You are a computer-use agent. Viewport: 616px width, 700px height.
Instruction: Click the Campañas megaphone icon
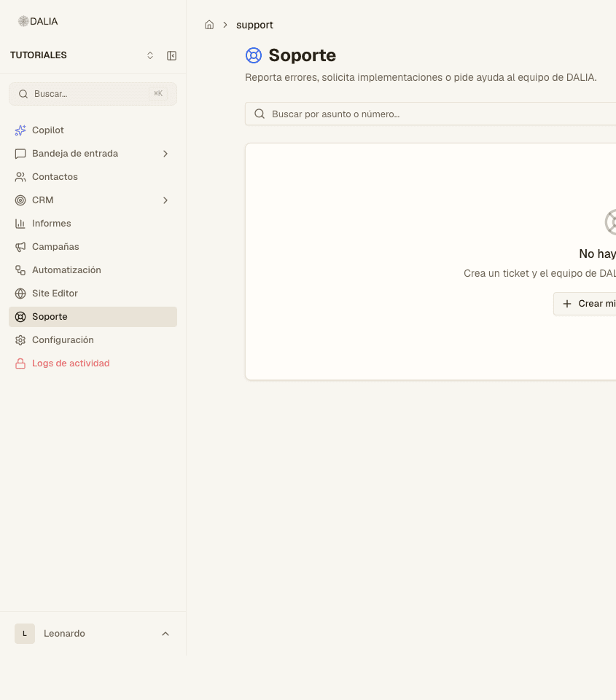click(x=20, y=247)
